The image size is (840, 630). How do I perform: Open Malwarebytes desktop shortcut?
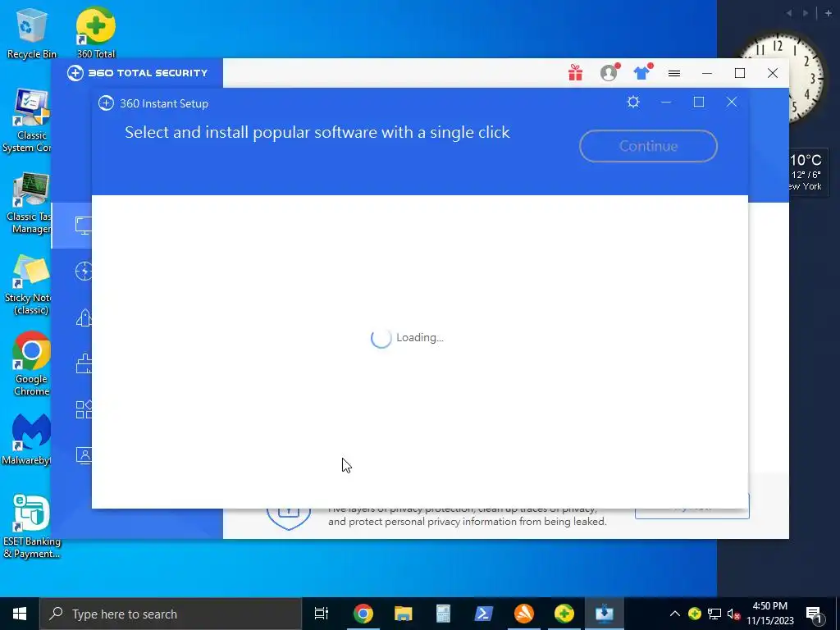(x=28, y=440)
